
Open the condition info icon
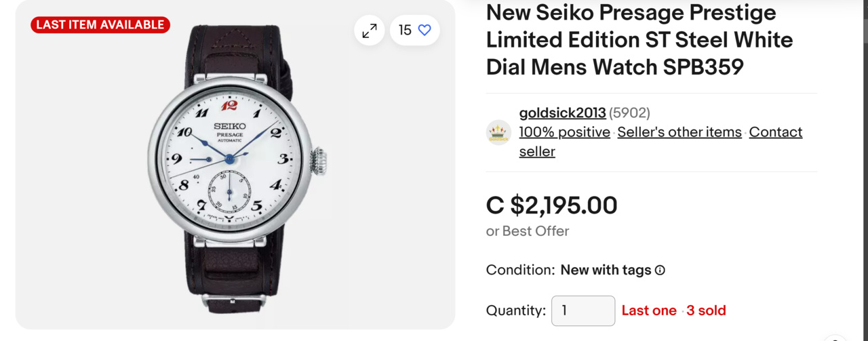pos(660,270)
